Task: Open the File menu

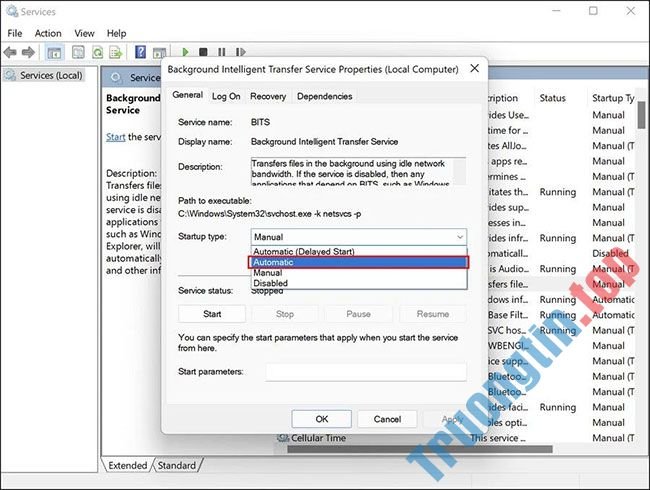Action: tap(15, 33)
